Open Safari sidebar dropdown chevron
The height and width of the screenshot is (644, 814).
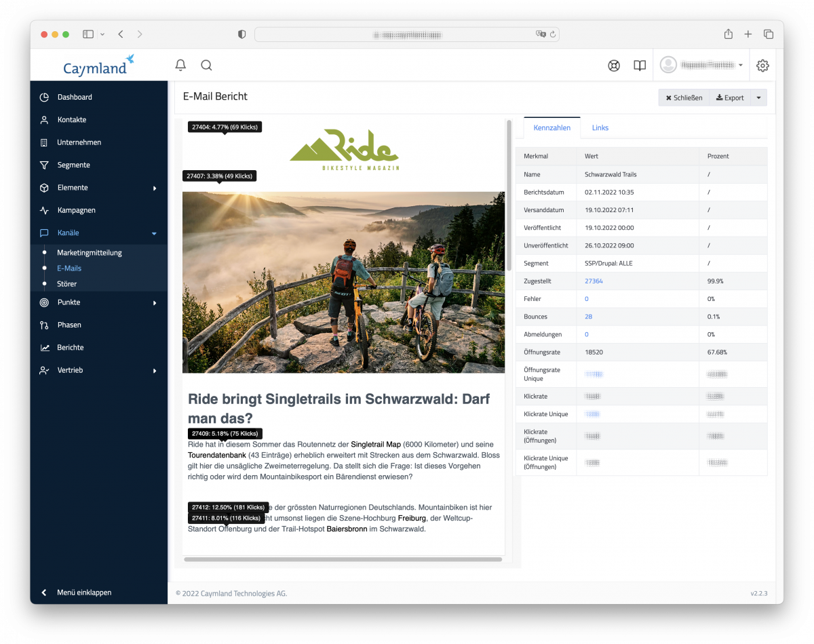pos(102,34)
